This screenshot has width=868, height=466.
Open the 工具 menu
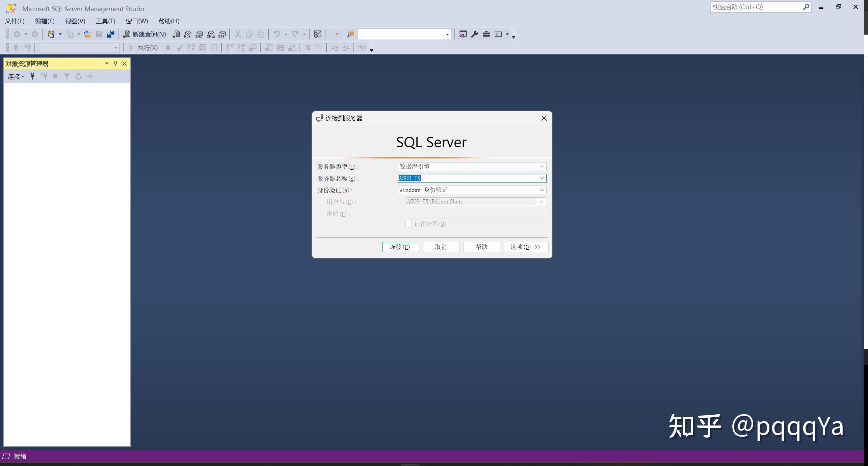105,21
